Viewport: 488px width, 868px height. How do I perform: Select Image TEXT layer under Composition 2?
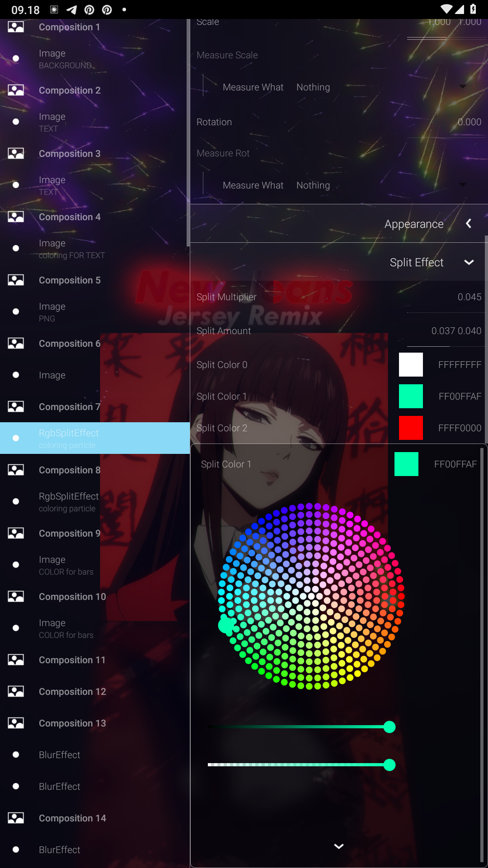[94, 122]
